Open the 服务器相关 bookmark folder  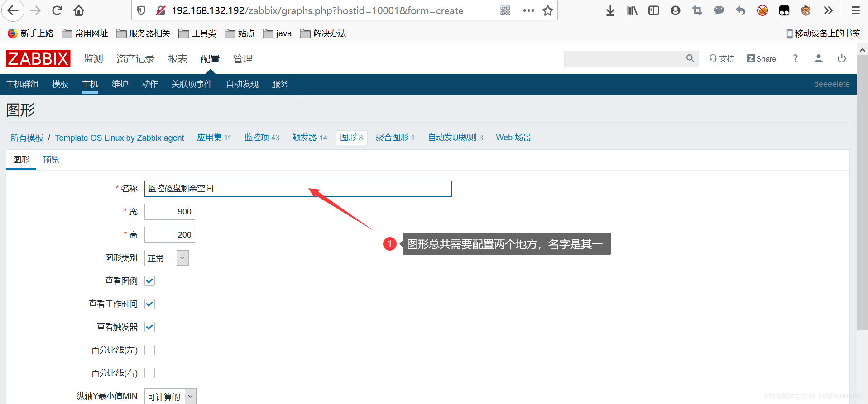point(143,33)
